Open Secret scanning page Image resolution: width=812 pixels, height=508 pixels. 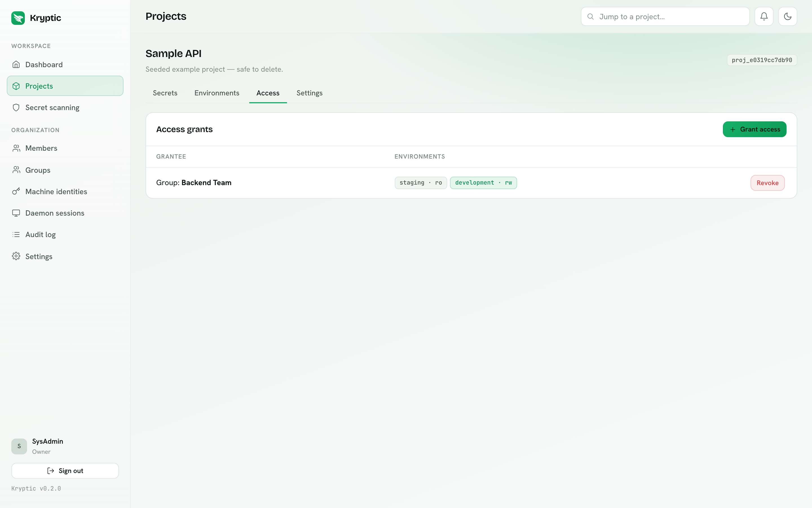pos(65,108)
